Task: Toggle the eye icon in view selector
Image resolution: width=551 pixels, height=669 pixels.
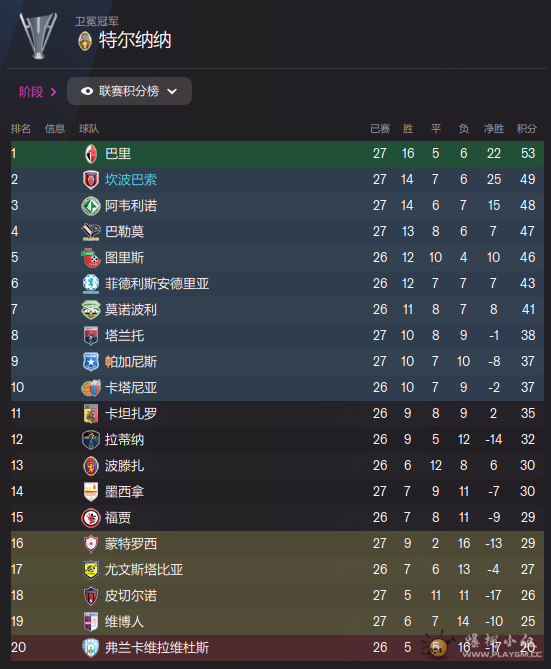Action: point(87,91)
